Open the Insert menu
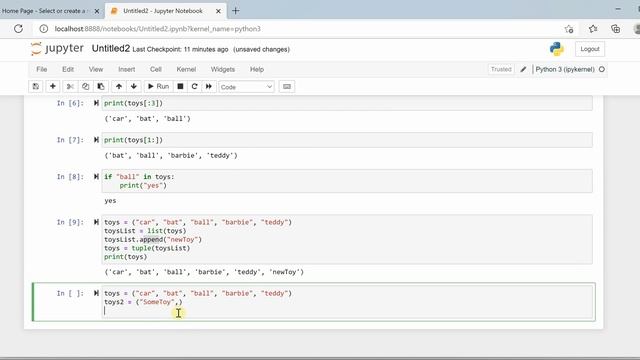Image resolution: width=640 pixels, height=360 pixels. (x=127, y=69)
